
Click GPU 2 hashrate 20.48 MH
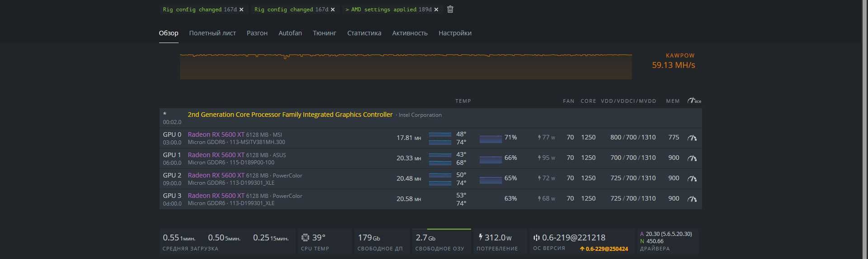[x=409, y=178]
